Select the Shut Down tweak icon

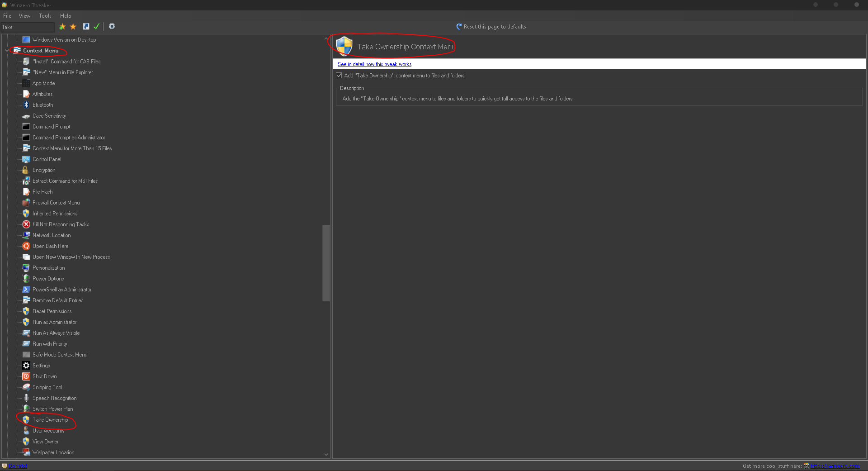(x=26, y=376)
